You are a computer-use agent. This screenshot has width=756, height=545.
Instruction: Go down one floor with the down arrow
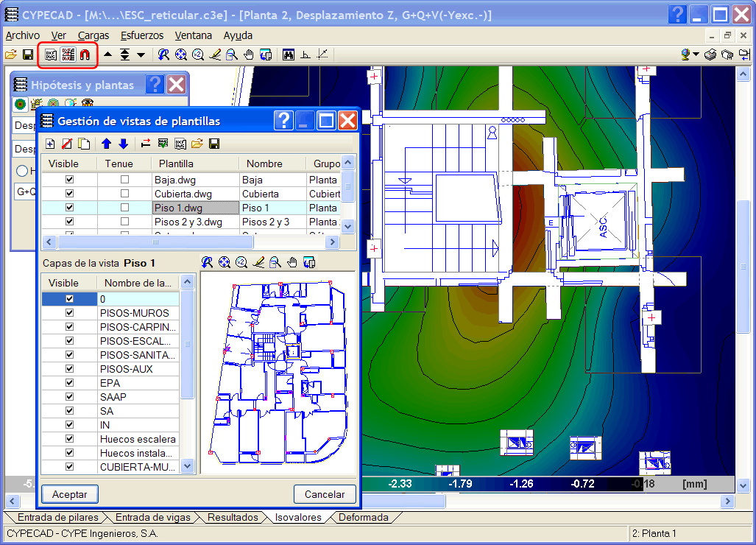point(141,54)
